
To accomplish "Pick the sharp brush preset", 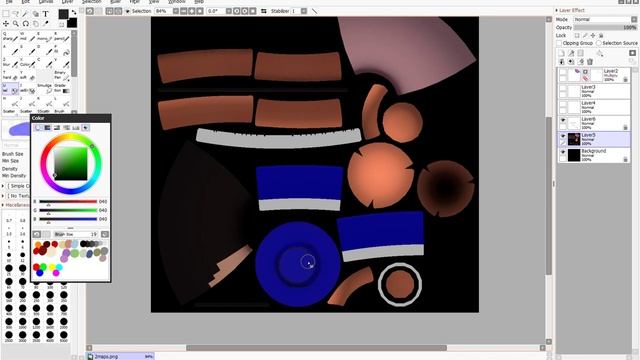I will pos(11,37).
